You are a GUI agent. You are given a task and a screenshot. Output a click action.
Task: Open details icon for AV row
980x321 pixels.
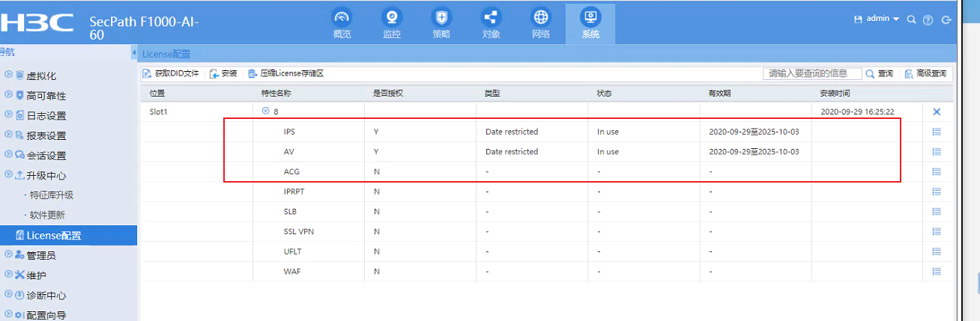(x=937, y=152)
